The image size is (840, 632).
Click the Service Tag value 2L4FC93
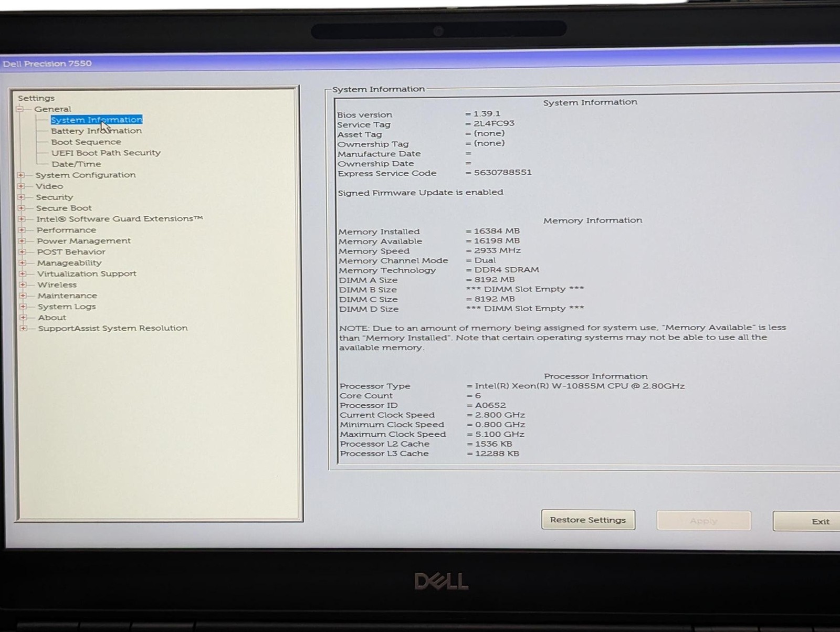click(494, 123)
